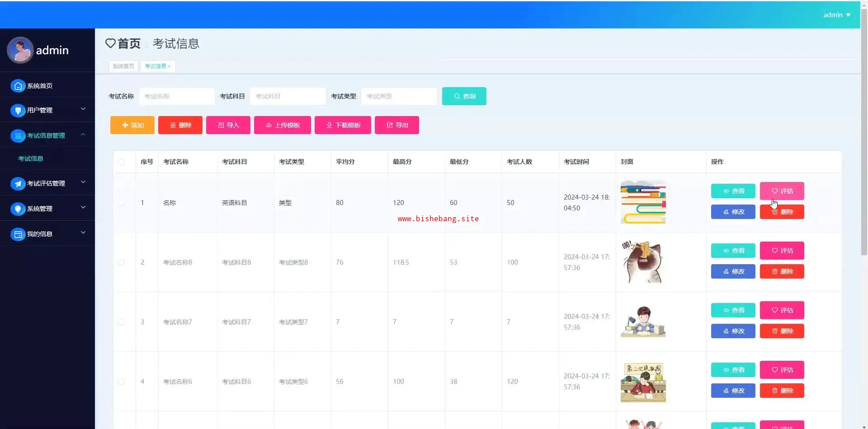Viewport: 868px width, 429px height.
Task: Expand the 我的信息 menu chevron
Action: click(83, 233)
